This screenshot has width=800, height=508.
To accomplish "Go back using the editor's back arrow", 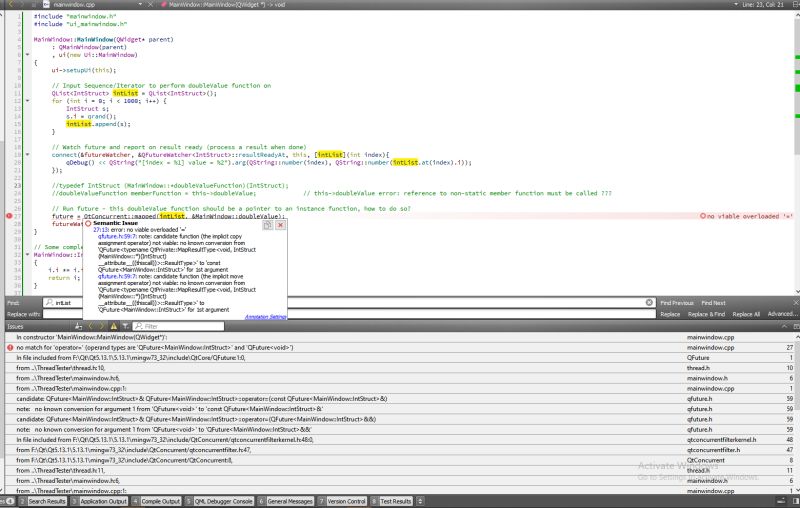I will [x=10, y=4].
